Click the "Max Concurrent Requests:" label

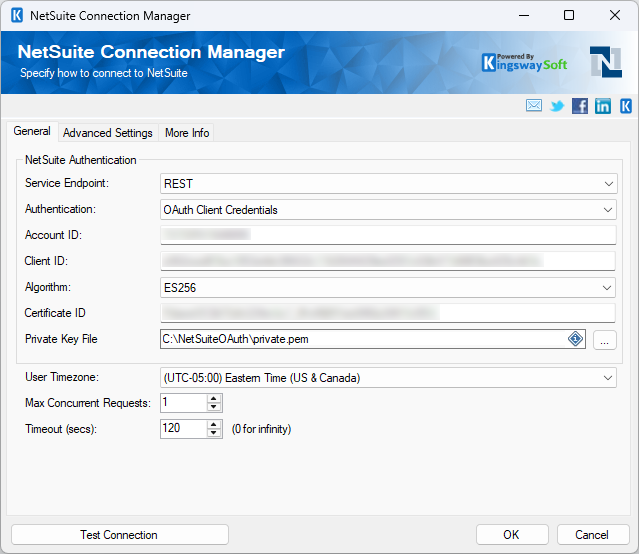(88, 403)
